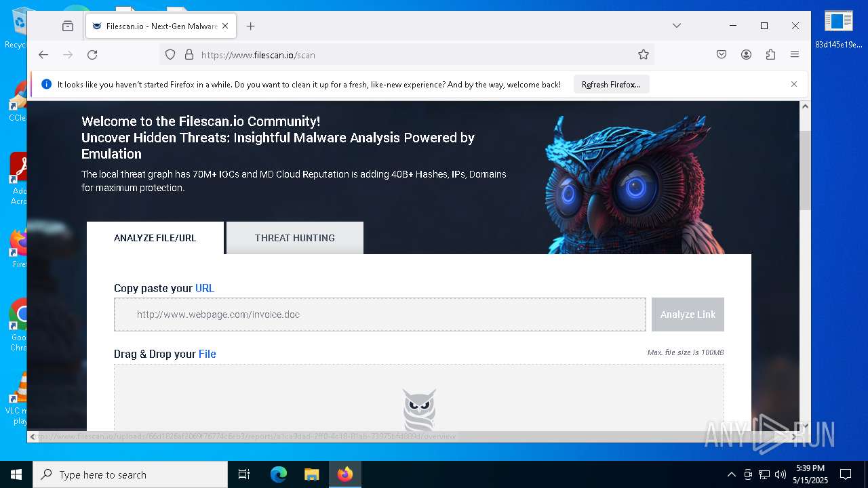Click the URL input field
The image size is (868, 488).
[380, 314]
